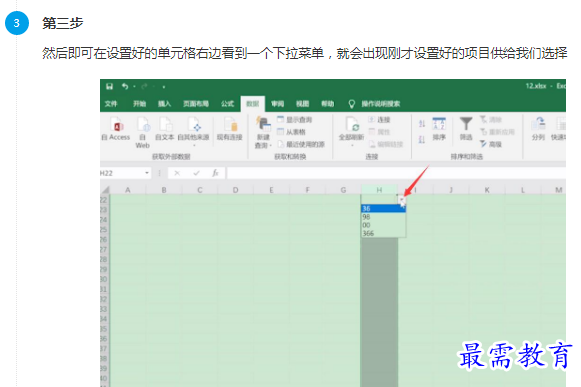Viewport: 581px width, 387px height.
Task: Click the 自文本 import icon
Action: tap(165, 129)
